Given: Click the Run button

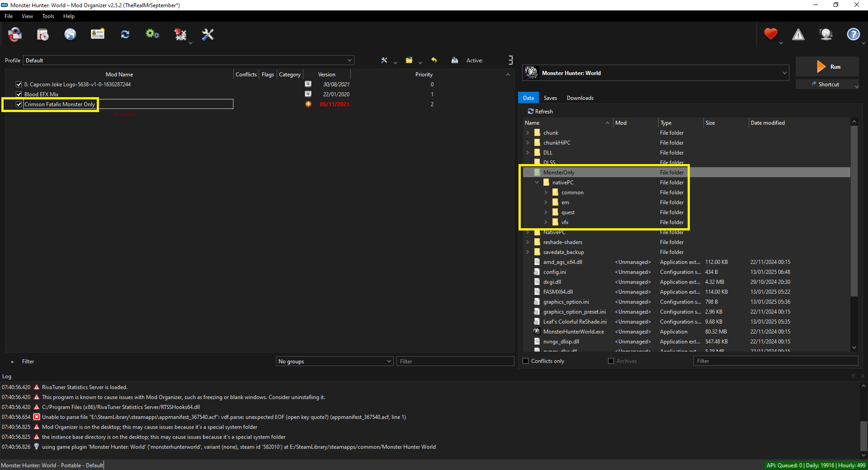Looking at the screenshot, I should [827, 67].
